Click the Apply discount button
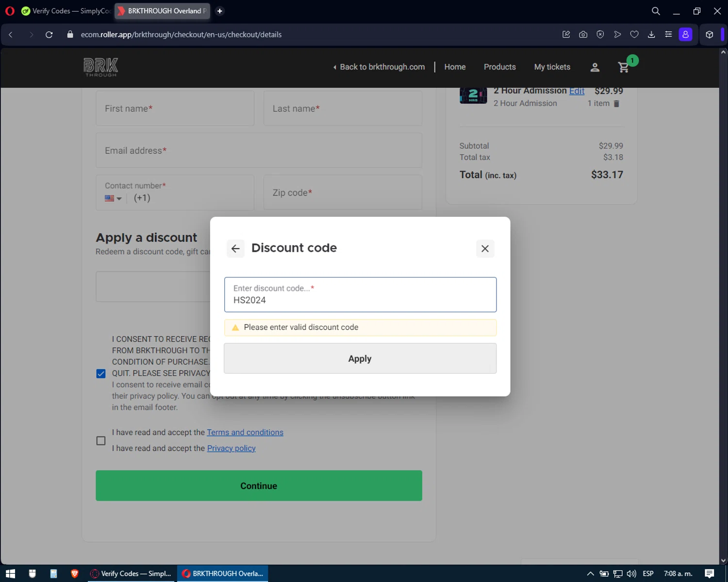Screen dimensions: 728x582 point(360,358)
